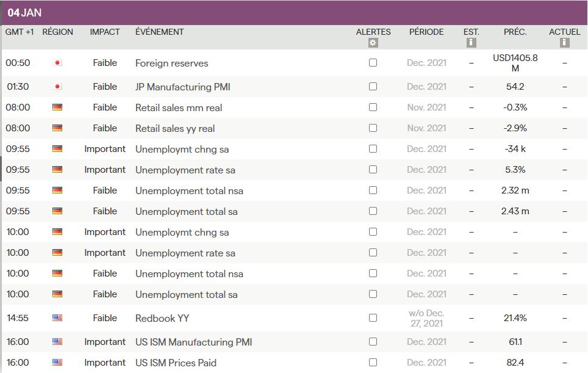The width and height of the screenshot is (588, 373).
Task: Click the PÉRIODE column header
Action: pyautogui.click(x=426, y=32)
